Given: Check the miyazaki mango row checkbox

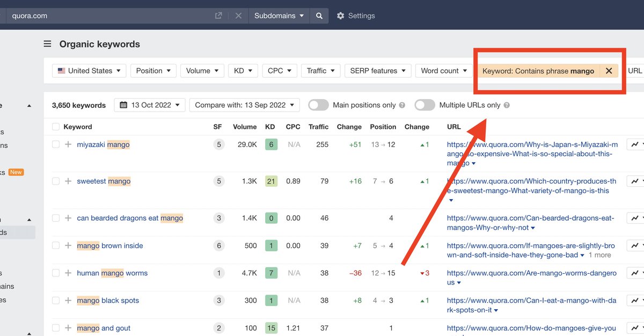Looking at the screenshot, I should coord(56,144).
